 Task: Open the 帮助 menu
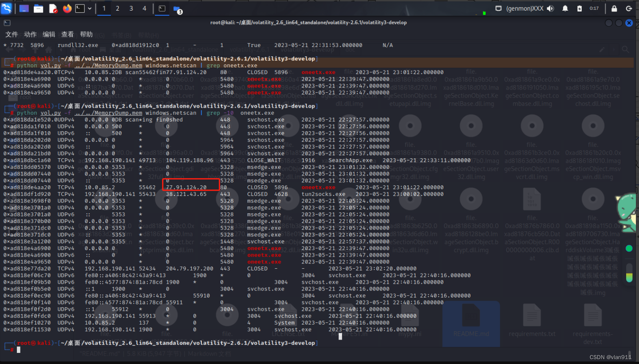(86, 34)
